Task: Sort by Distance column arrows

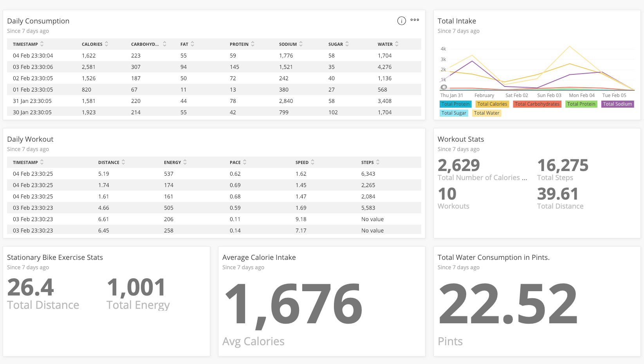Action: pos(123,162)
